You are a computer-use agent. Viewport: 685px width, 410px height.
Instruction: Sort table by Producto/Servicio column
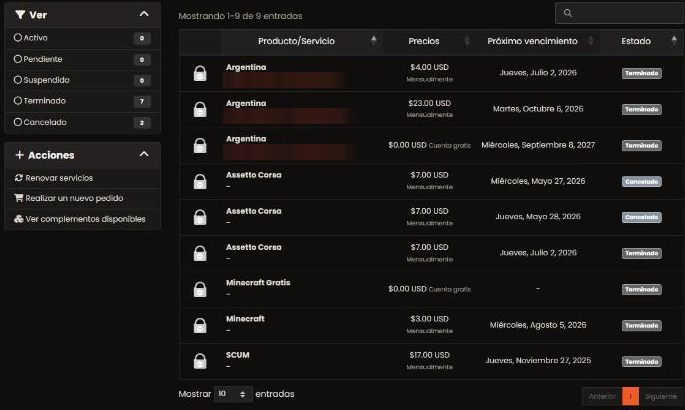[301, 41]
